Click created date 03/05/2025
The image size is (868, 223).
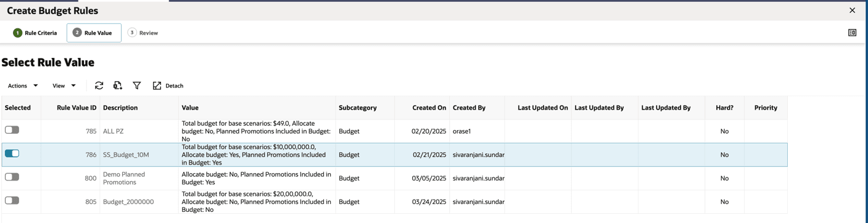(429, 178)
